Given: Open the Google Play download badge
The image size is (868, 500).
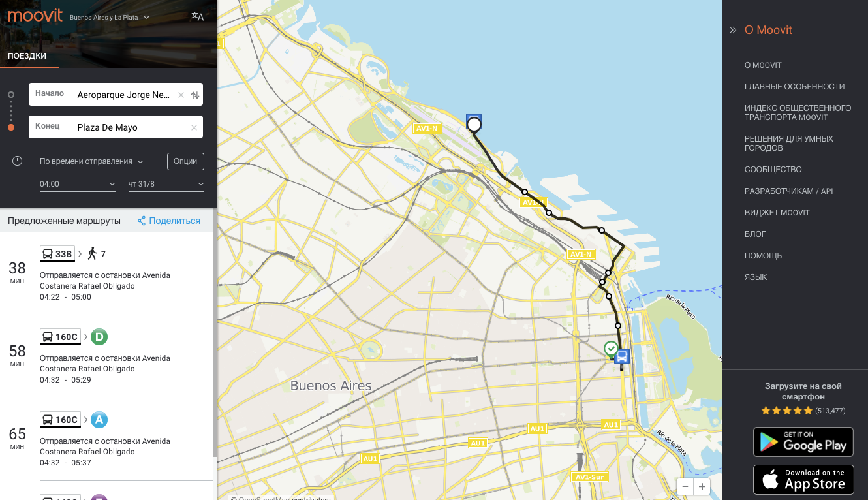Looking at the screenshot, I should pyautogui.click(x=803, y=442).
